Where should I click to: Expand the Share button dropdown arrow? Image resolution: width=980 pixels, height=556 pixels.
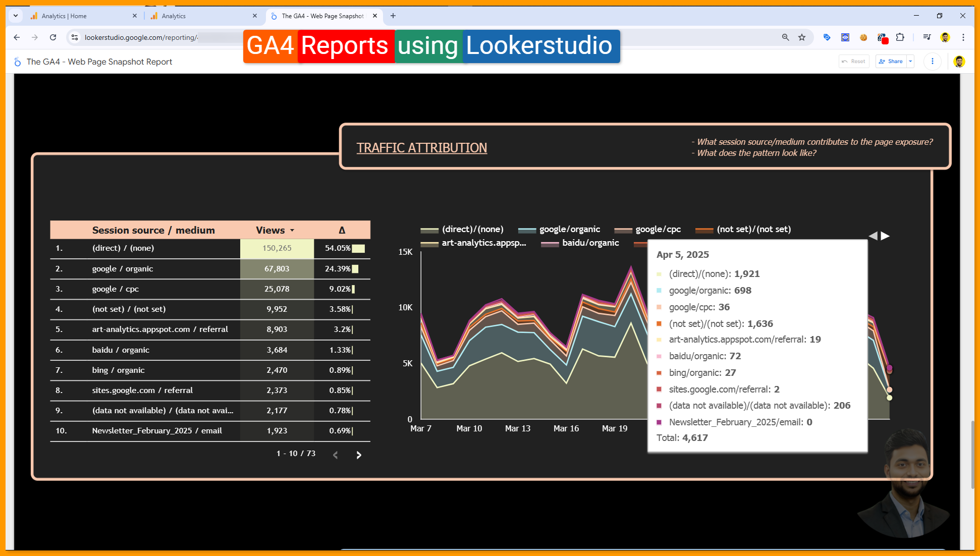point(910,62)
